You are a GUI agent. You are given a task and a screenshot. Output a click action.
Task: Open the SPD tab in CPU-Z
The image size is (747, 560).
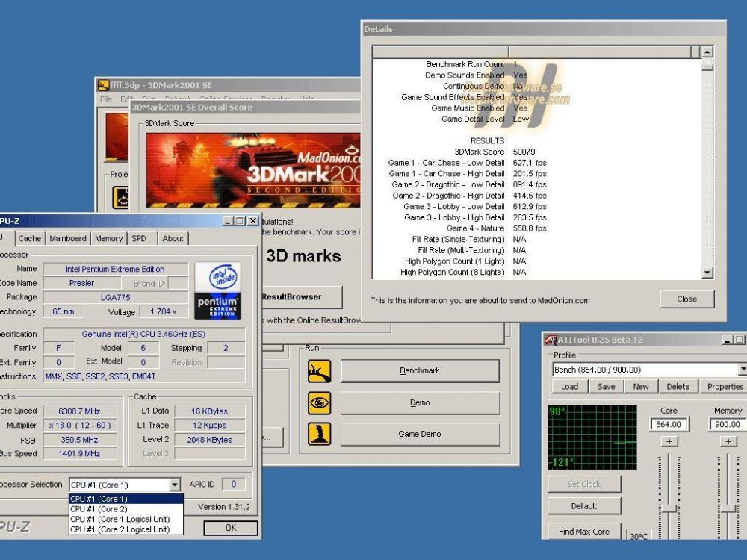[139, 238]
